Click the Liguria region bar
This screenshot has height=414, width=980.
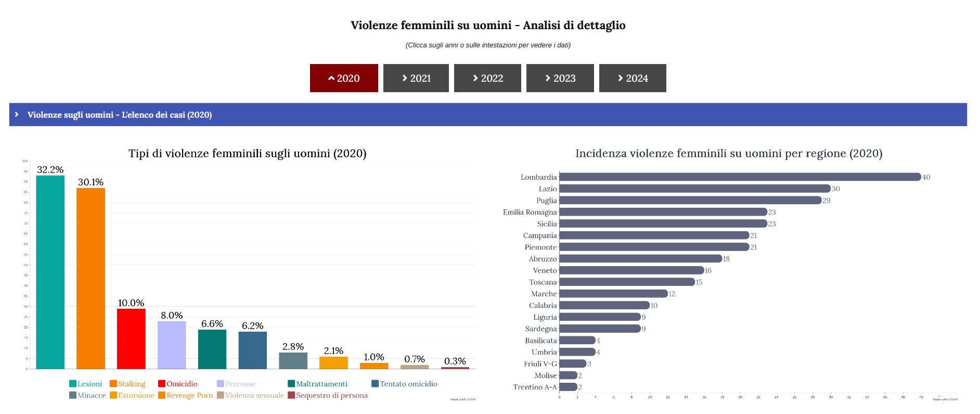(x=600, y=317)
